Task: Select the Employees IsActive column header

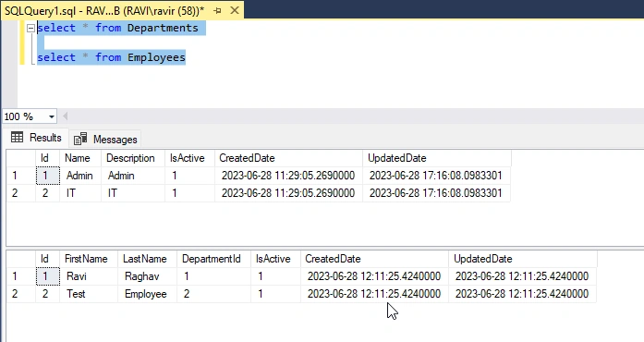Action: 275,259
